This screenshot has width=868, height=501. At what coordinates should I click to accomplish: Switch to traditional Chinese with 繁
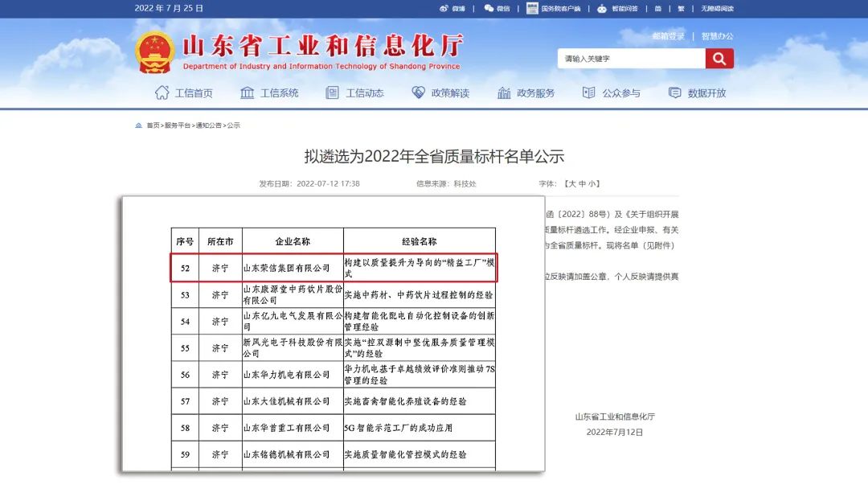tap(679, 8)
